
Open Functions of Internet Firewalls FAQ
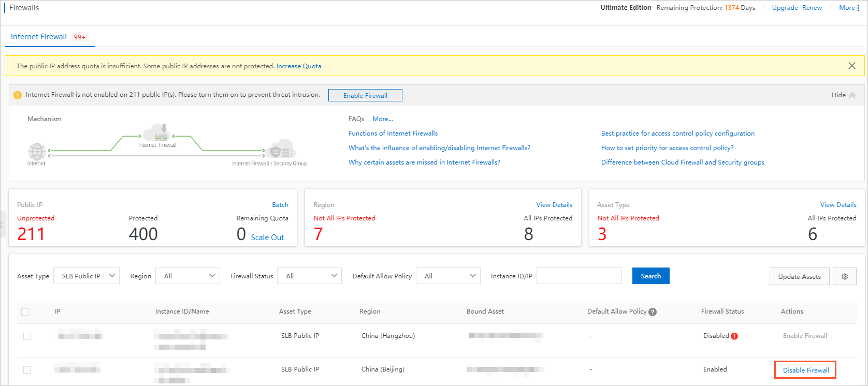[393, 133]
